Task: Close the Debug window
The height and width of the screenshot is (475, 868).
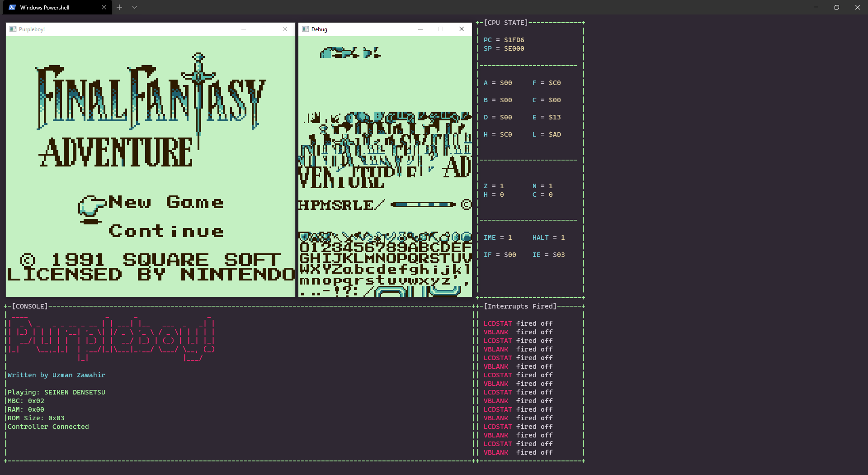Action: click(x=462, y=29)
